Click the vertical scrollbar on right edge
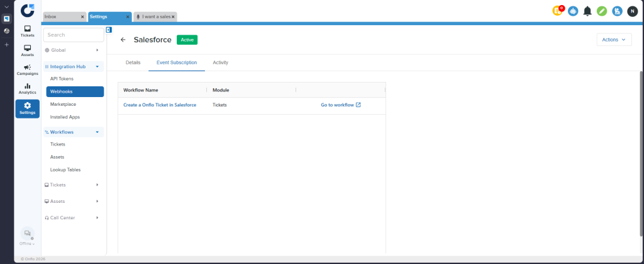 tap(641, 153)
